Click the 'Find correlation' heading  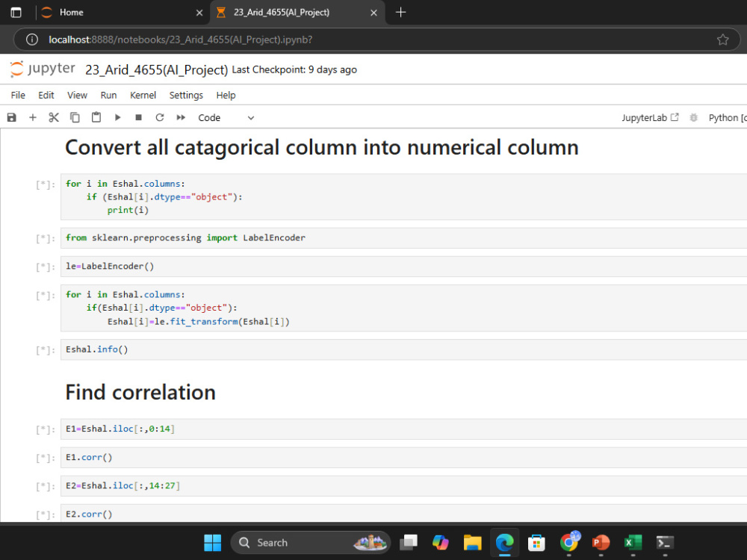click(140, 393)
